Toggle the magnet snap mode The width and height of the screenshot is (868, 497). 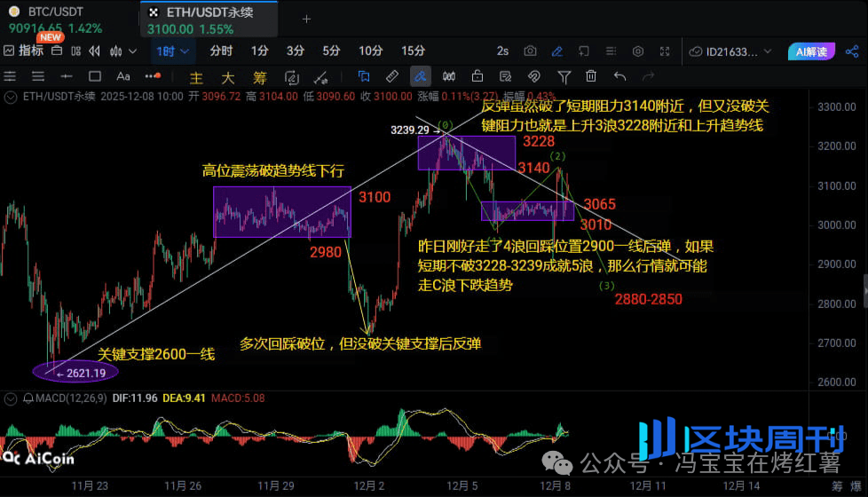533,76
